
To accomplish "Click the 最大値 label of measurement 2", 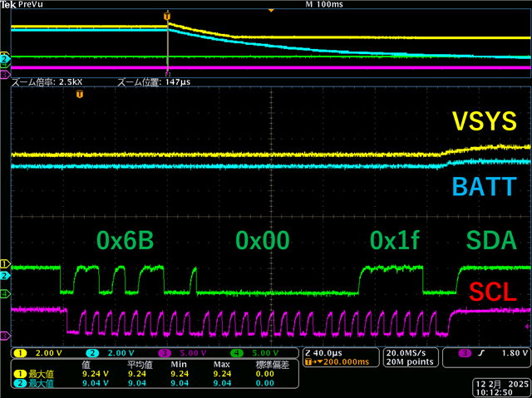I will point(42,383).
